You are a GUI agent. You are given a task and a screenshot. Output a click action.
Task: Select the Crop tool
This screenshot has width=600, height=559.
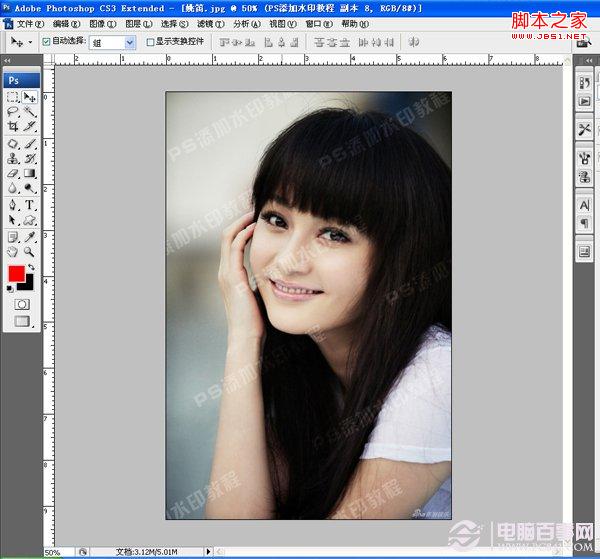click(x=13, y=126)
